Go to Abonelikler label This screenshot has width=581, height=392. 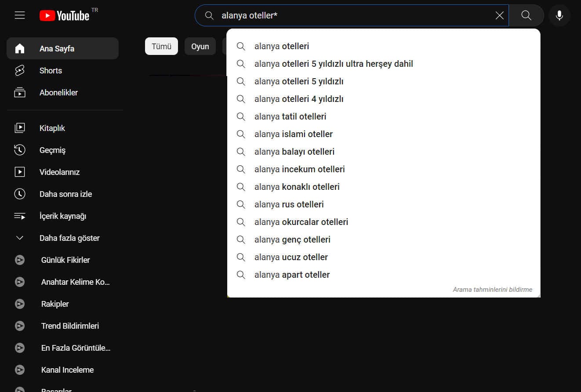(x=58, y=92)
